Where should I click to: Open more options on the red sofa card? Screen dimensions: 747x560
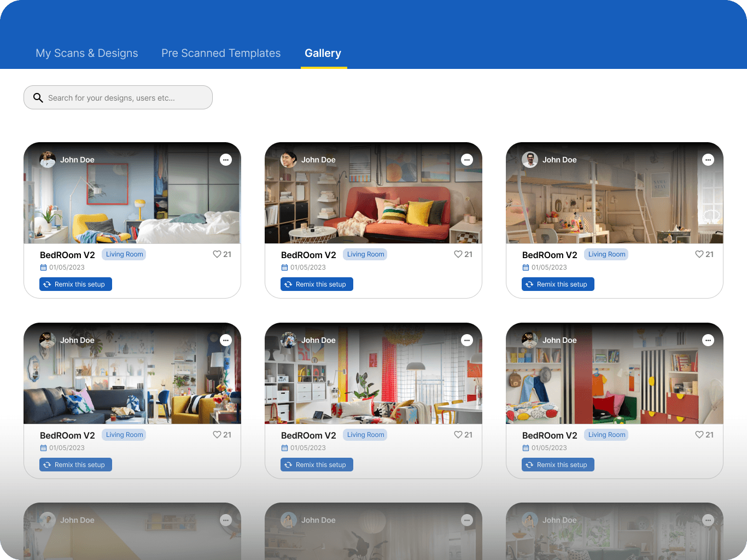click(x=467, y=160)
